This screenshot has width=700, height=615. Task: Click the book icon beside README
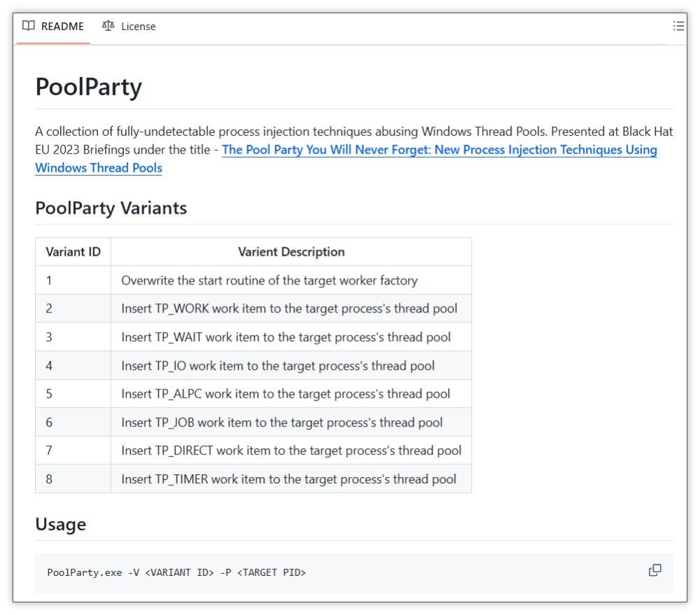[29, 26]
